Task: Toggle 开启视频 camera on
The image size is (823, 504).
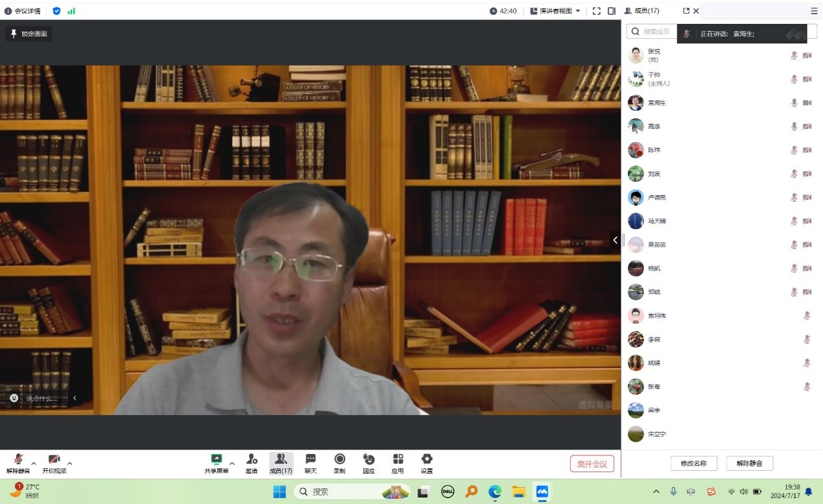Action: [54, 459]
